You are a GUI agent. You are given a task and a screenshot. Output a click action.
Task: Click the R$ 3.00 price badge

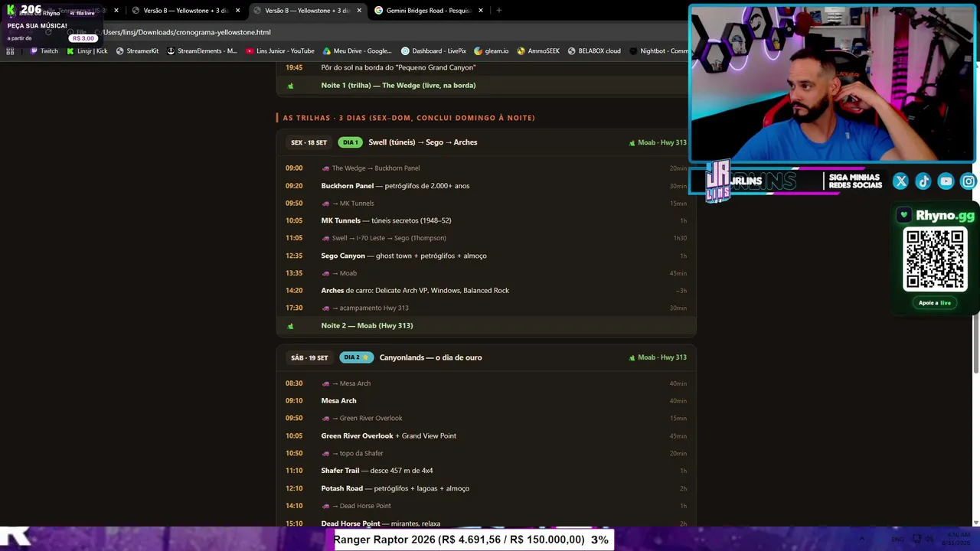[83, 38]
